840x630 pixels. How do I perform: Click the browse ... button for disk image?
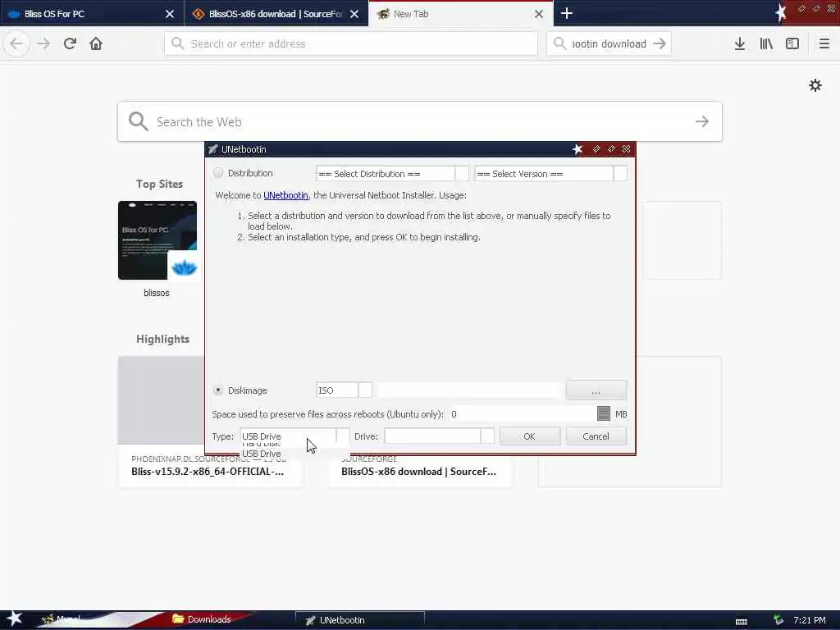click(596, 390)
